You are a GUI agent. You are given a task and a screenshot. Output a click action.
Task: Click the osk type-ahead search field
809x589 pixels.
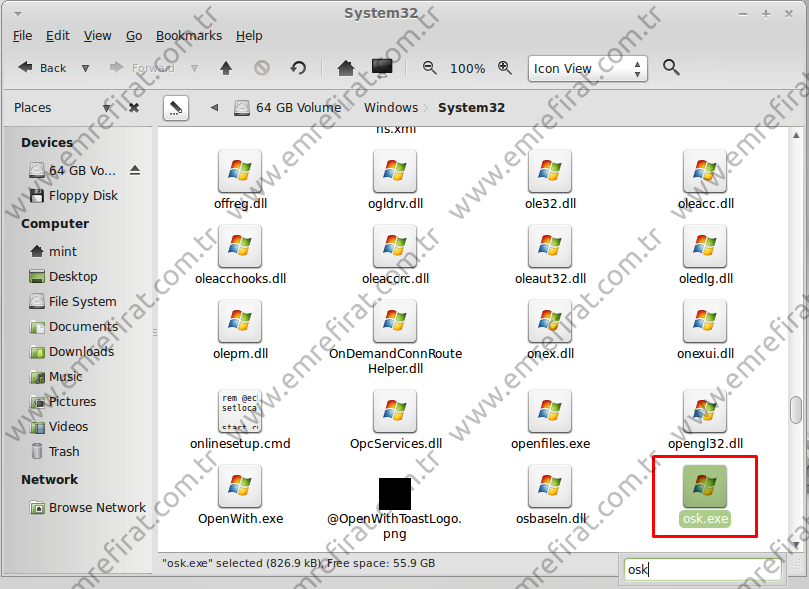[702, 569]
